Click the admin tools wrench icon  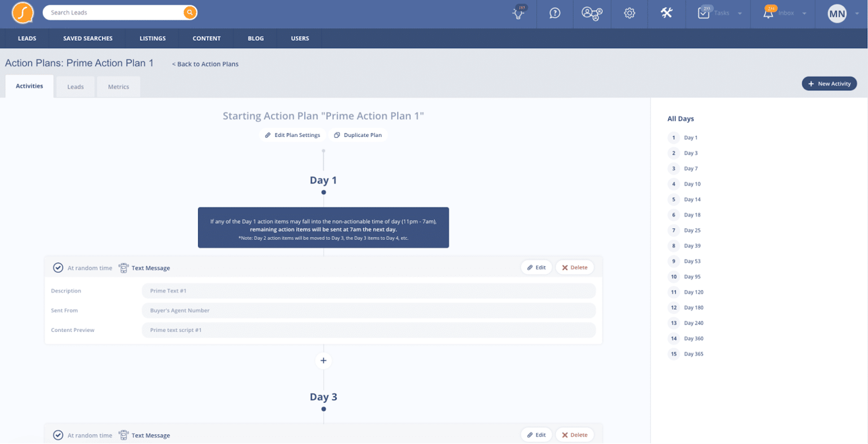665,13
